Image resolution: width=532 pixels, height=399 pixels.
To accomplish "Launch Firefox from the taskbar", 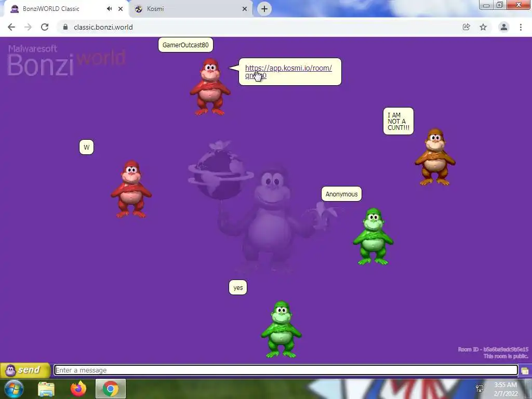I will pos(78,389).
